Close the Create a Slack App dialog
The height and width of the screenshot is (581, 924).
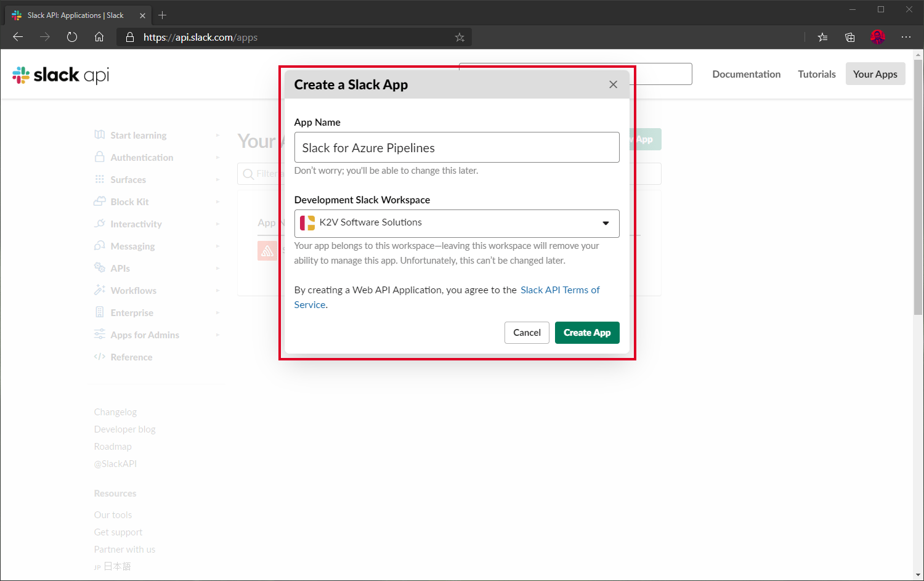coord(613,84)
